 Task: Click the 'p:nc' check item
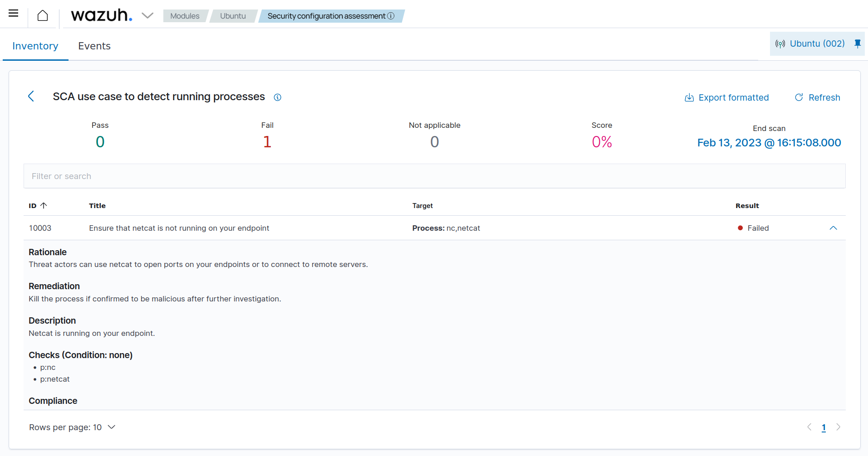(48, 367)
